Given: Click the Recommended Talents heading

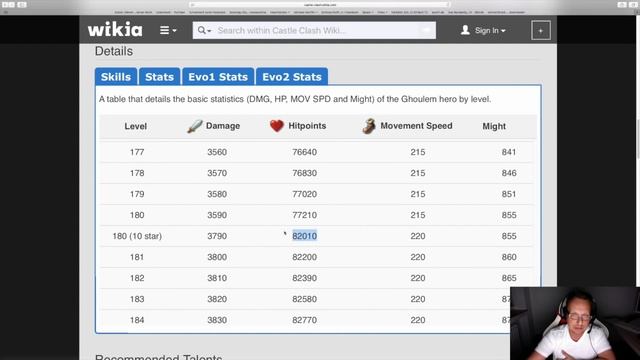Looking at the screenshot, I should coord(158,357).
